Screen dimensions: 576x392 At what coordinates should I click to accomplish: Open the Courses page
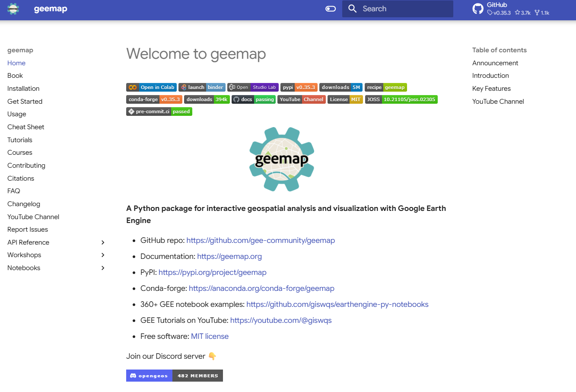(20, 153)
